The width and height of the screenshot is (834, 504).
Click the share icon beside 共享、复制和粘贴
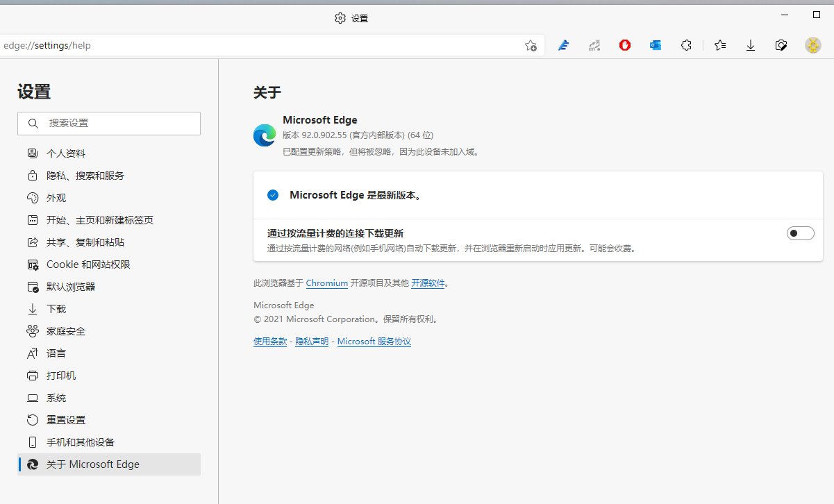pyautogui.click(x=32, y=242)
